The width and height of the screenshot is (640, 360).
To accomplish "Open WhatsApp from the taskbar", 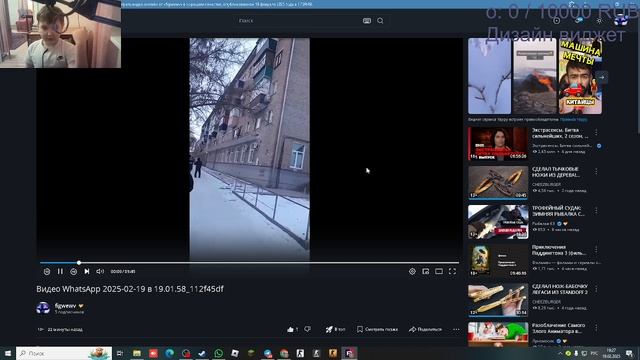I will pyautogui.click(x=218, y=353).
